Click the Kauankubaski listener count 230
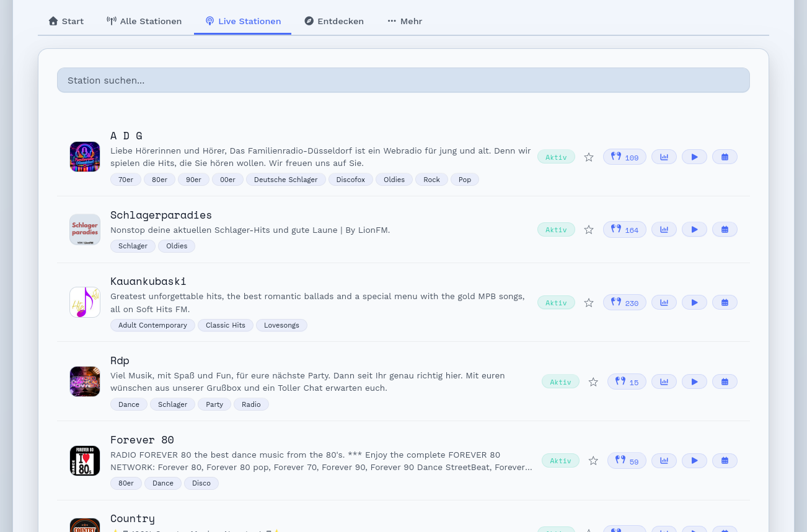This screenshot has height=532, width=807. click(x=625, y=303)
